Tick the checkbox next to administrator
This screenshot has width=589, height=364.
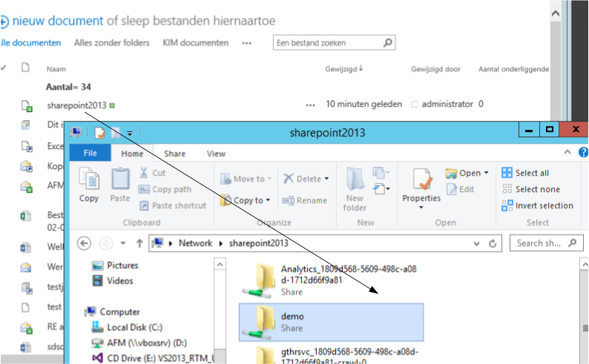415,105
